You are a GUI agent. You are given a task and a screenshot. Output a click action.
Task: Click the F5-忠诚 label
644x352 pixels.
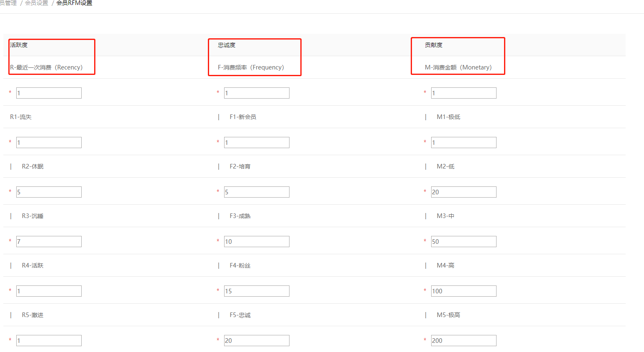pyautogui.click(x=240, y=315)
